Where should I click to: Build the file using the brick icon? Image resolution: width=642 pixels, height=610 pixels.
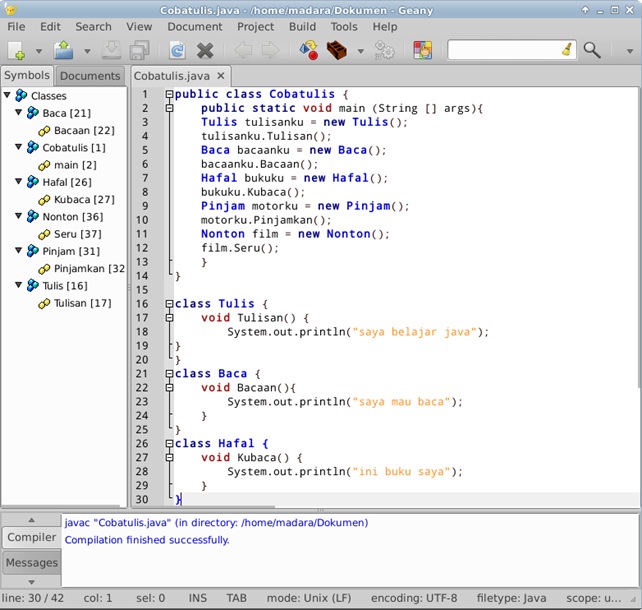[x=337, y=50]
